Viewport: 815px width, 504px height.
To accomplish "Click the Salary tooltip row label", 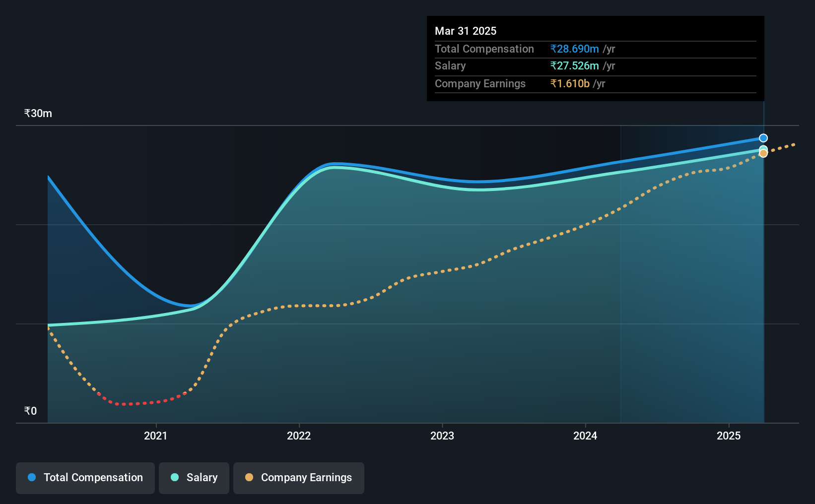I will pyautogui.click(x=450, y=65).
